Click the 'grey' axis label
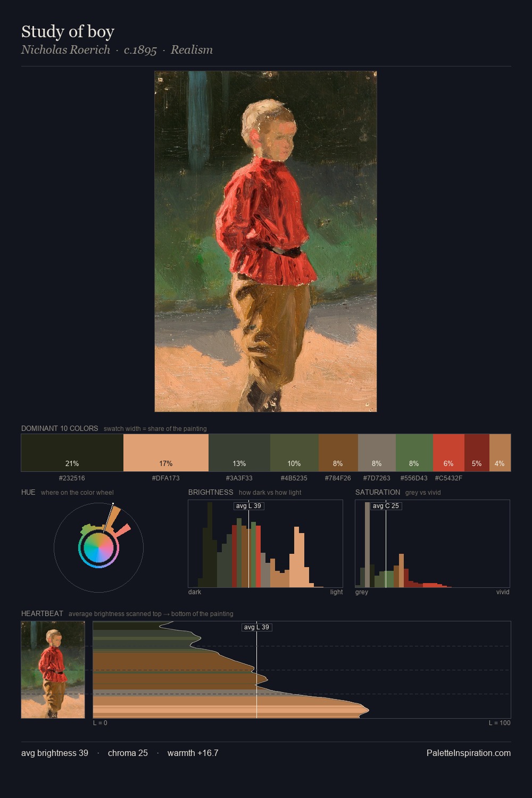The height and width of the screenshot is (798, 532). click(x=362, y=592)
